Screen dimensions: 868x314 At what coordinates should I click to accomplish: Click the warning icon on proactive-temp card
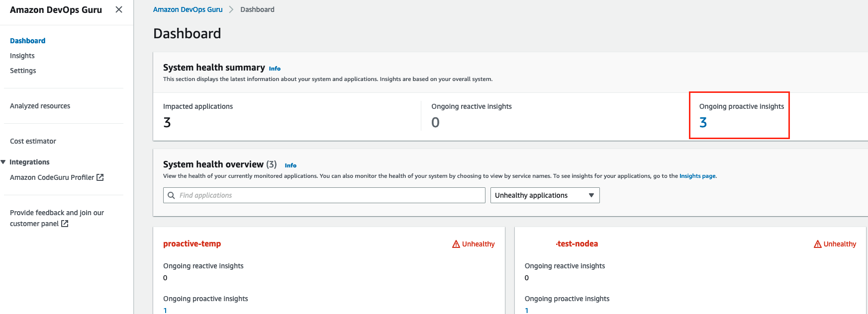coord(456,244)
